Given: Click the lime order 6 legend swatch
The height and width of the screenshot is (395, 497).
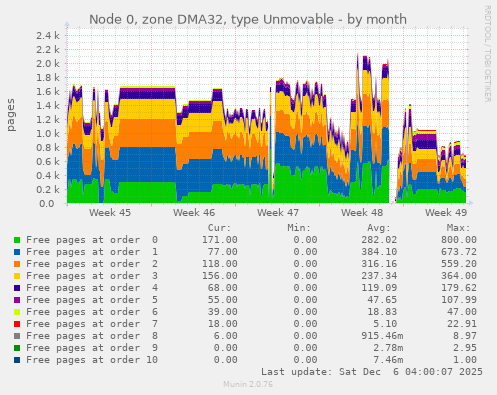Looking at the screenshot, I should pyautogui.click(x=17, y=312).
